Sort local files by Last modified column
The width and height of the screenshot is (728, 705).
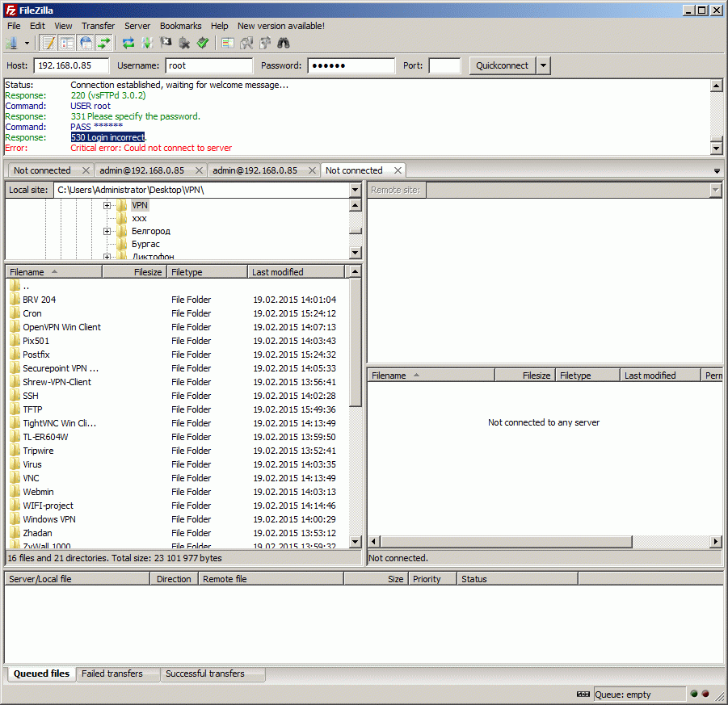click(x=297, y=272)
